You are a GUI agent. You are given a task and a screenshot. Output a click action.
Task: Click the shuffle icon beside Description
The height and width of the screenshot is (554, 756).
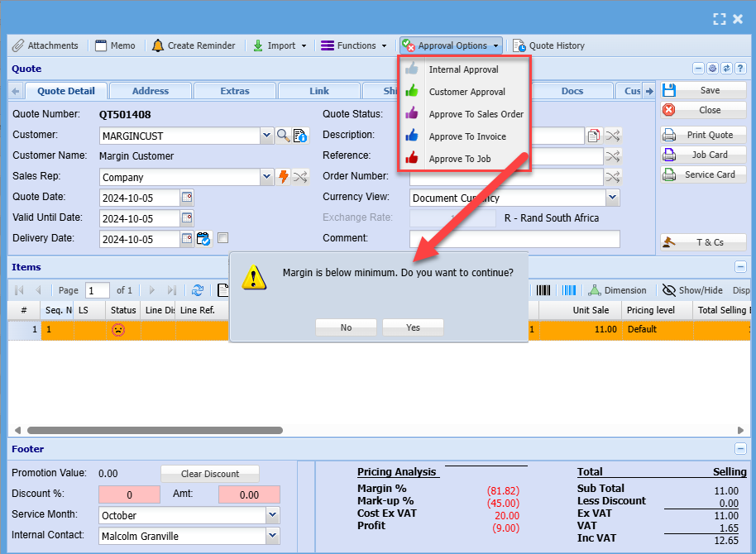pos(613,136)
